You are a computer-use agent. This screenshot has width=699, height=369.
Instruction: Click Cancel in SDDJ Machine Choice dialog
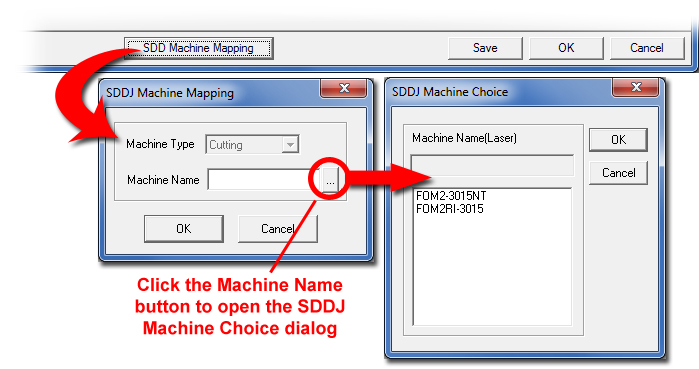coord(618,173)
